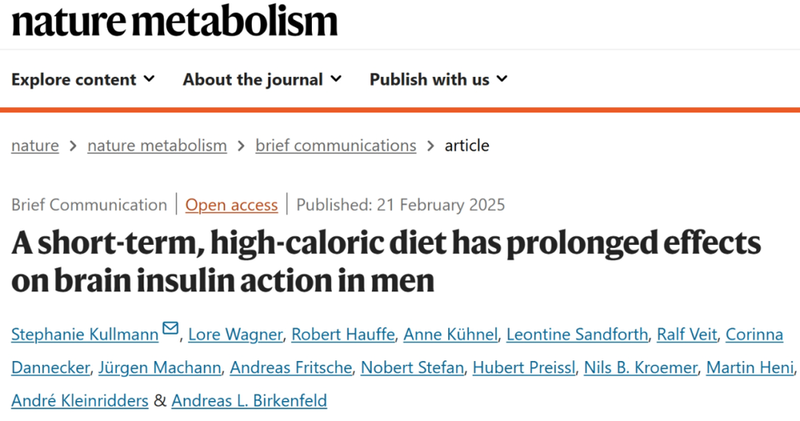Click the Open access link
The width and height of the screenshot is (800, 421).
pos(232,205)
